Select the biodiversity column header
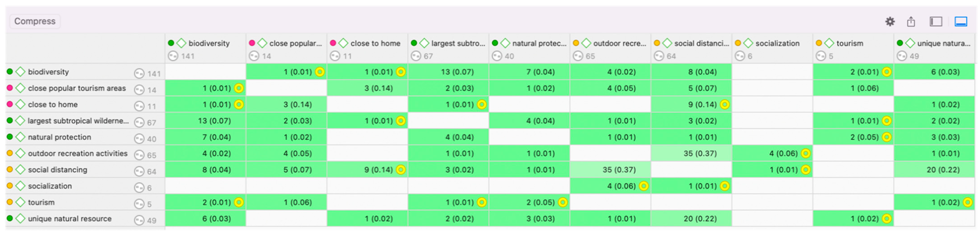Screen dimensions: 980x235 pos(209,43)
